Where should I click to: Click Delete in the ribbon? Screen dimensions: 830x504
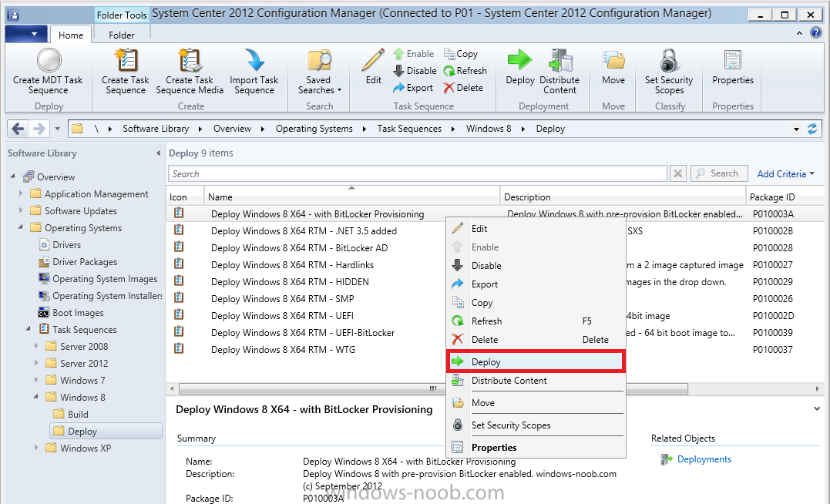(x=463, y=88)
